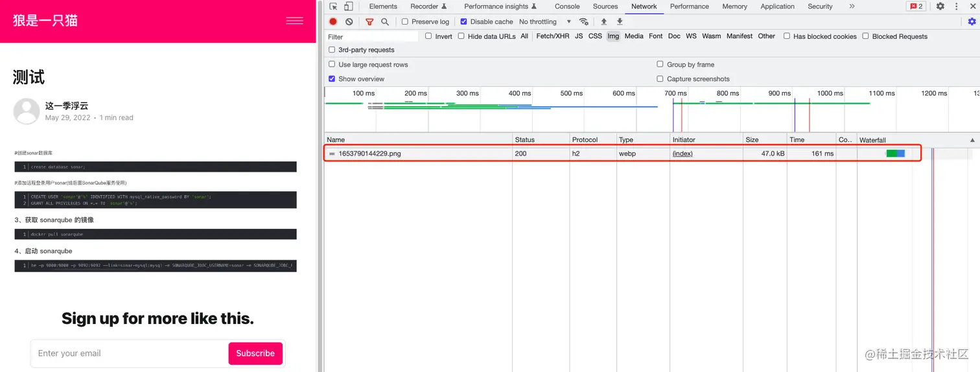Viewport: 980px width, 372px height.
Task: Enable Capture screenshots checkbox
Action: (660, 78)
